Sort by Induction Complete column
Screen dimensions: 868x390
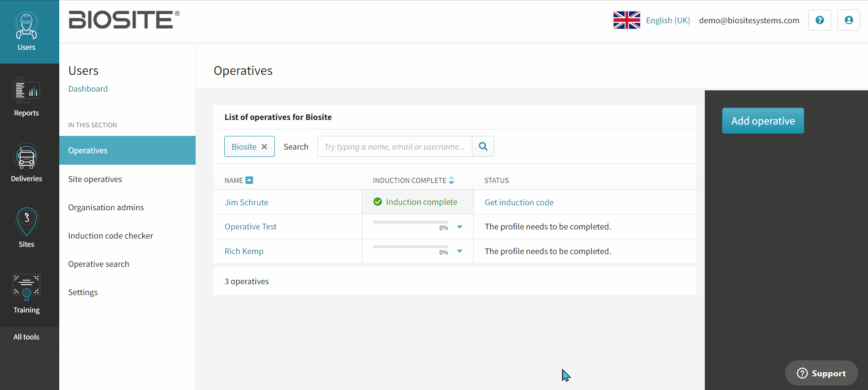(451, 180)
